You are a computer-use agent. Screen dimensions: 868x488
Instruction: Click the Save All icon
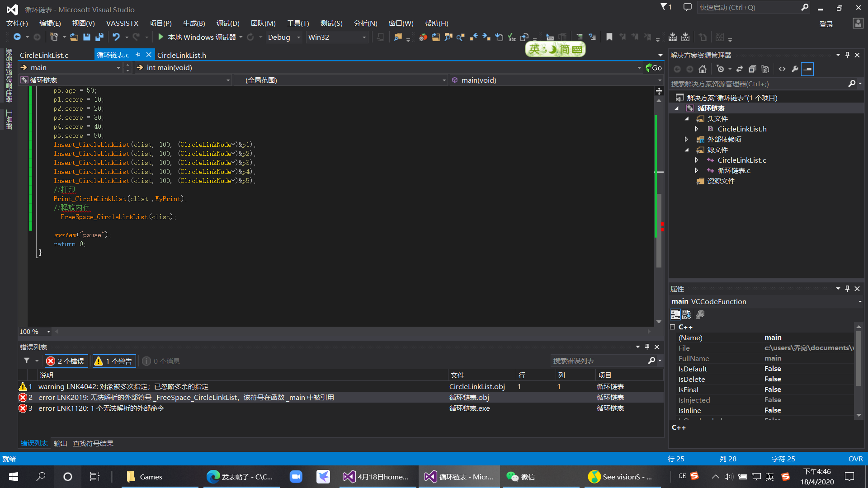[x=99, y=37]
